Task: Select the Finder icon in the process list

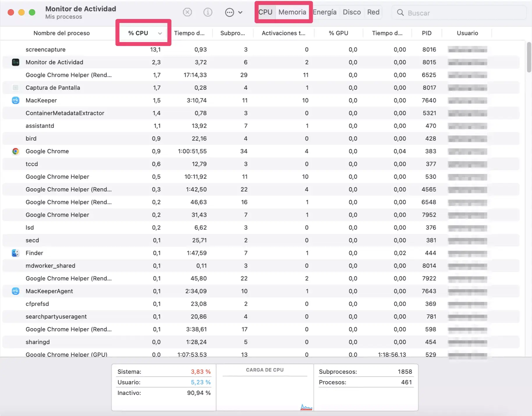Action: point(15,253)
